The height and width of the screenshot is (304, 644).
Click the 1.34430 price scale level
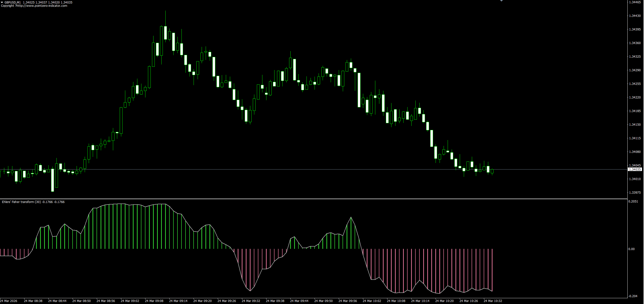coord(635,16)
